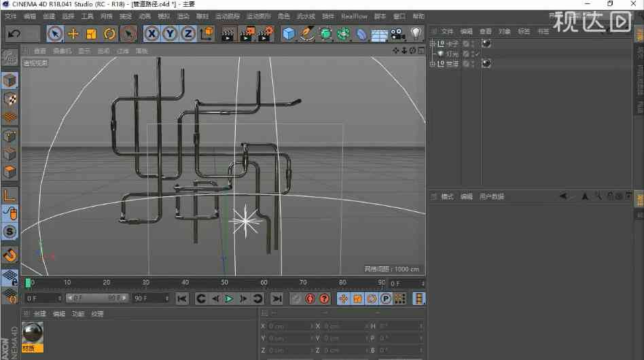Select edges mode cube icon
Image resolution: width=644 pixels, height=360 pixels.
pyautogui.click(x=10, y=154)
